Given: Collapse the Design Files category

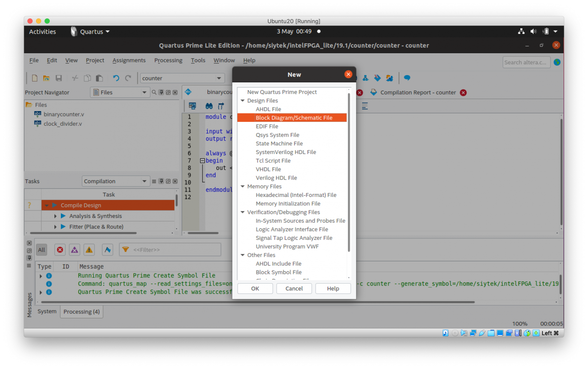Looking at the screenshot, I should point(243,100).
